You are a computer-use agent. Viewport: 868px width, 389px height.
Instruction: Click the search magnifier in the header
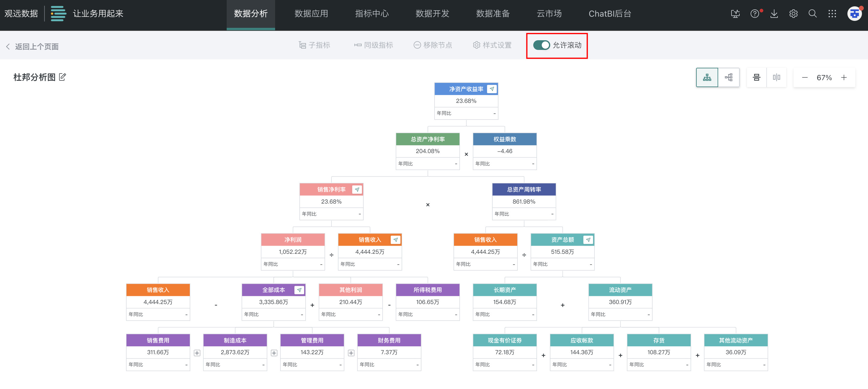(x=812, y=14)
